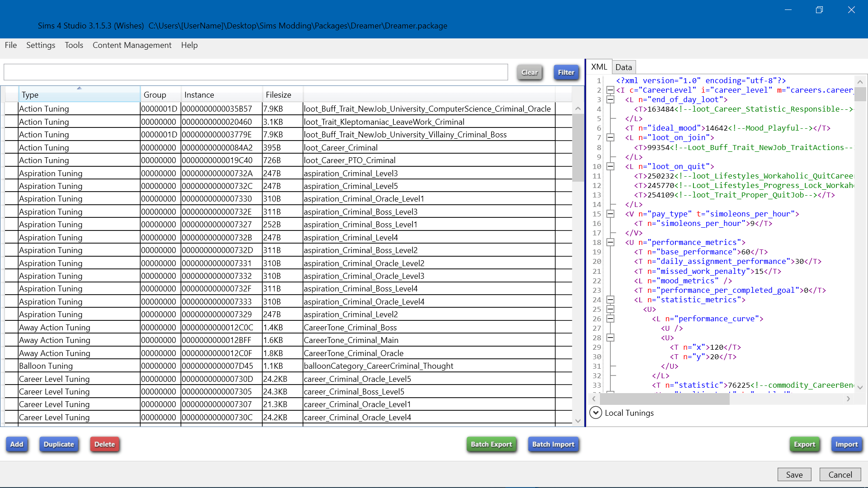Click the Cancel button
The height and width of the screenshot is (488, 868).
tap(840, 474)
